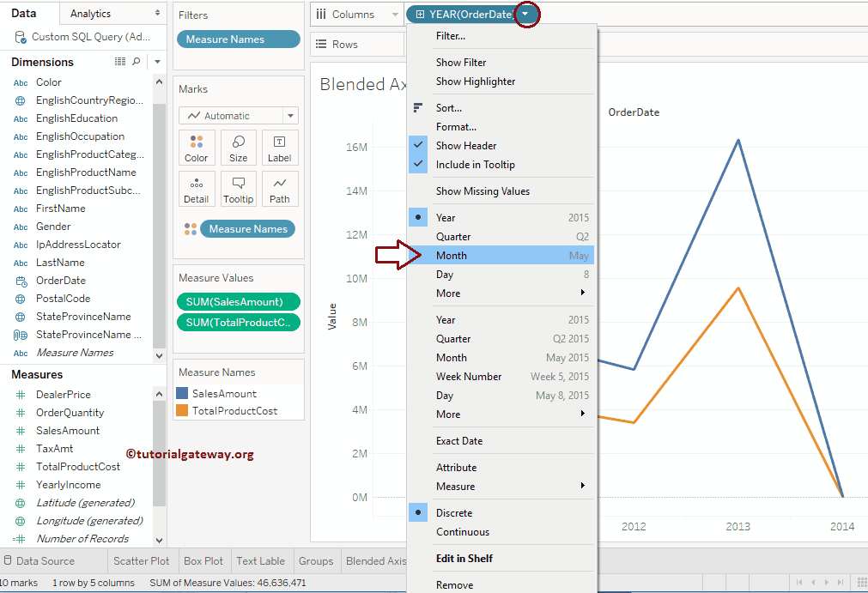
Task: Select the SUM(SalesAmount) pill in Measure Values
Action: (x=238, y=302)
